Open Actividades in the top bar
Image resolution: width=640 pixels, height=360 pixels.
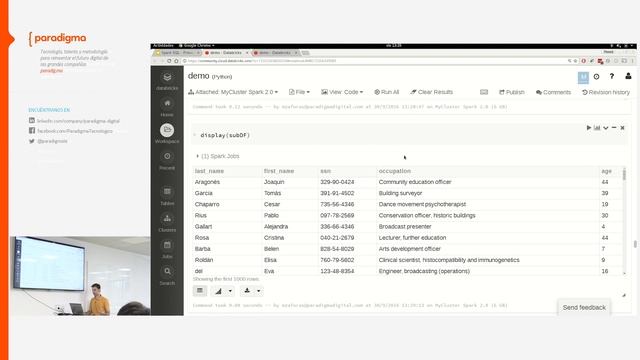point(163,46)
